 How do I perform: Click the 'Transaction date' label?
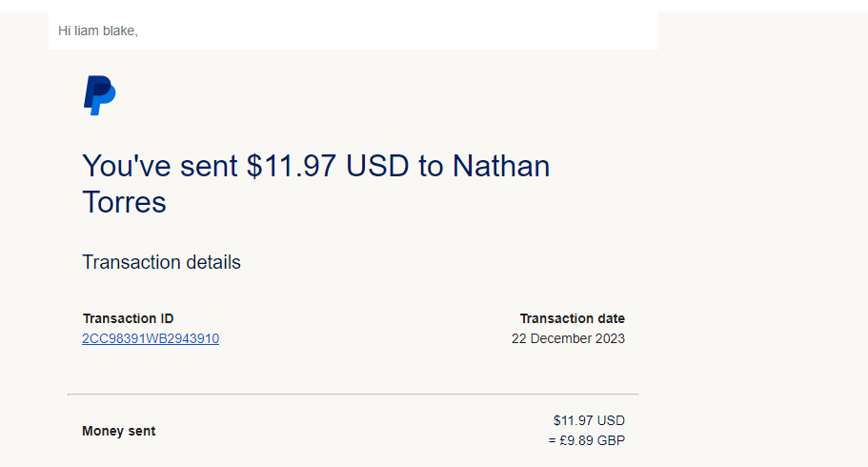click(x=572, y=318)
